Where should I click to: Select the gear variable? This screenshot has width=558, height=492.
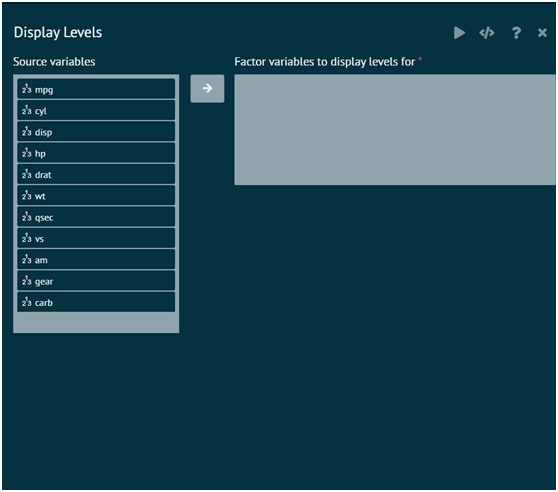tap(96, 281)
